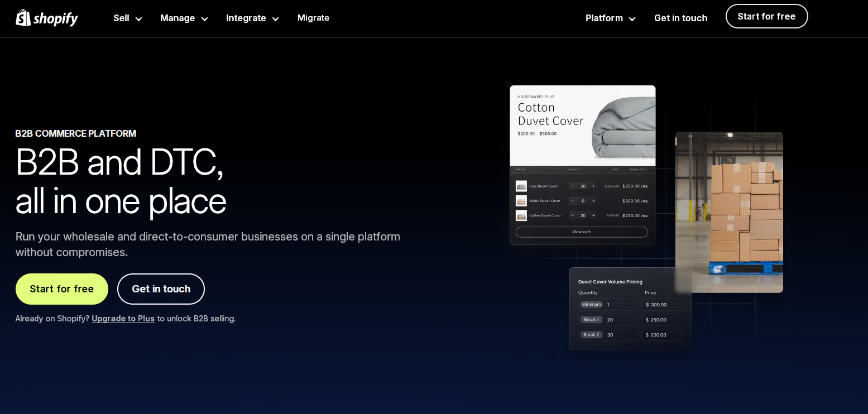The height and width of the screenshot is (414, 868).
Task: Click the warehouse pallet of boxes photo
Action: pos(729,212)
